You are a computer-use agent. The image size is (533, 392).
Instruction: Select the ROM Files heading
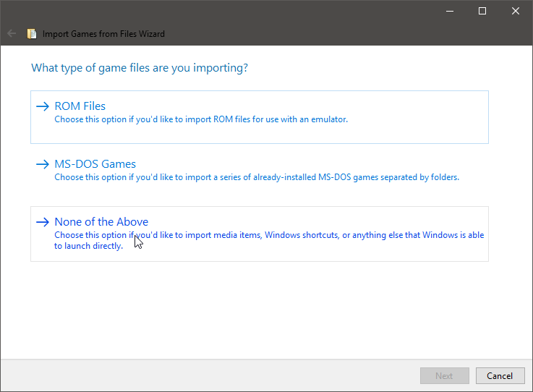tap(80, 106)
